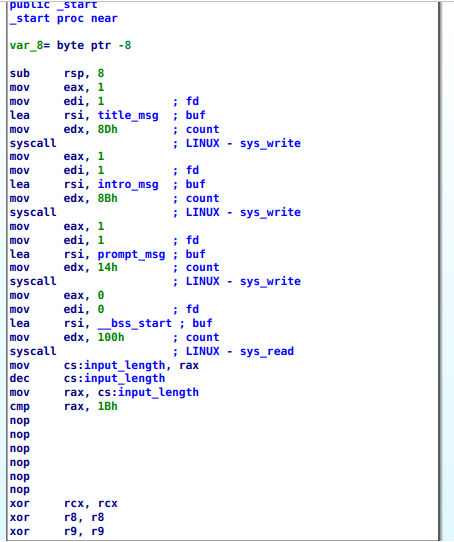
Task: Click the 8Dh count value
Action: 108,129
